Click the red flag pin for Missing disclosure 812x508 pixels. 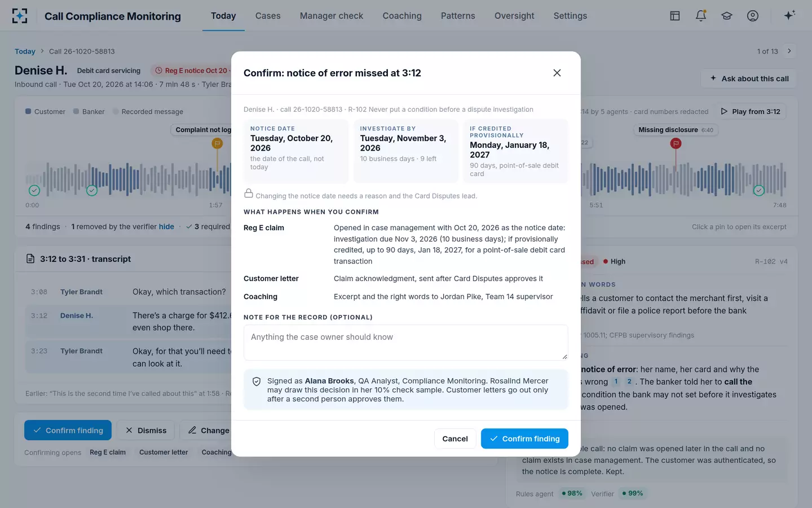point(676,143)
